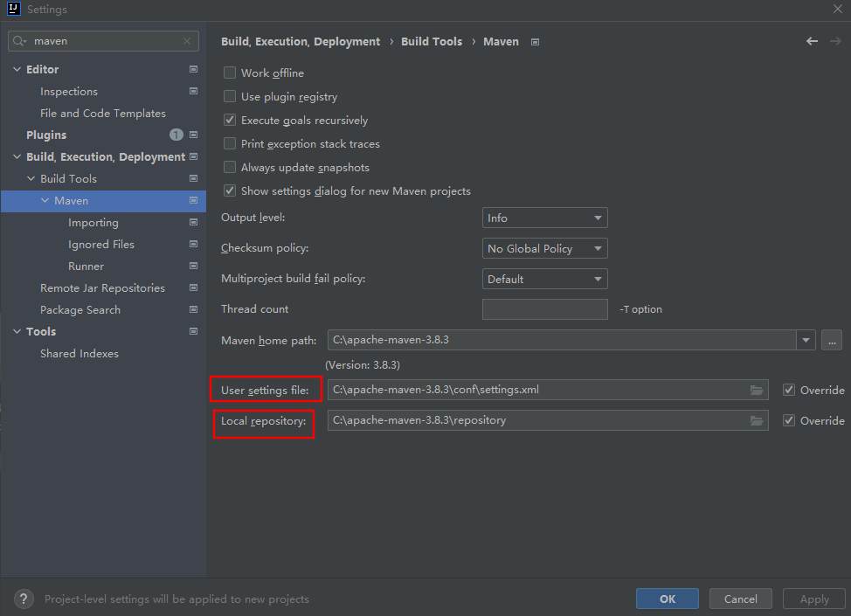This screenshot has height=616, width=851.
Task: Uncheck Execute goals recursively
Action: click(230, 120)
